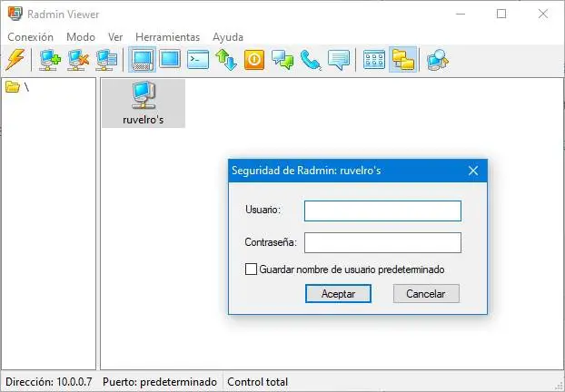
Task: Choose the Telnet terminal mode icon
Action: 198,59
